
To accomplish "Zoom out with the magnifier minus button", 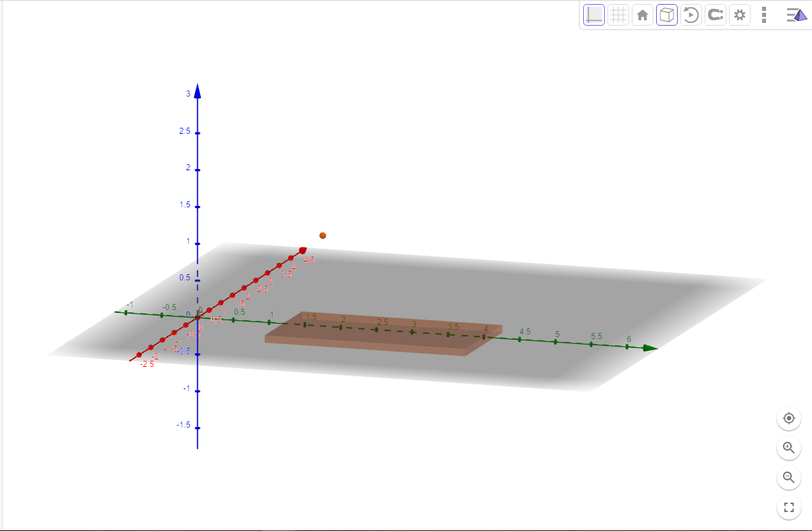I will [x=788, y=478].
